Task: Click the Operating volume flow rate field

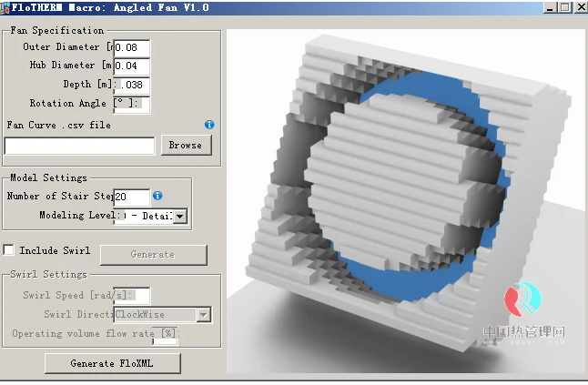Action: [165, 335]
